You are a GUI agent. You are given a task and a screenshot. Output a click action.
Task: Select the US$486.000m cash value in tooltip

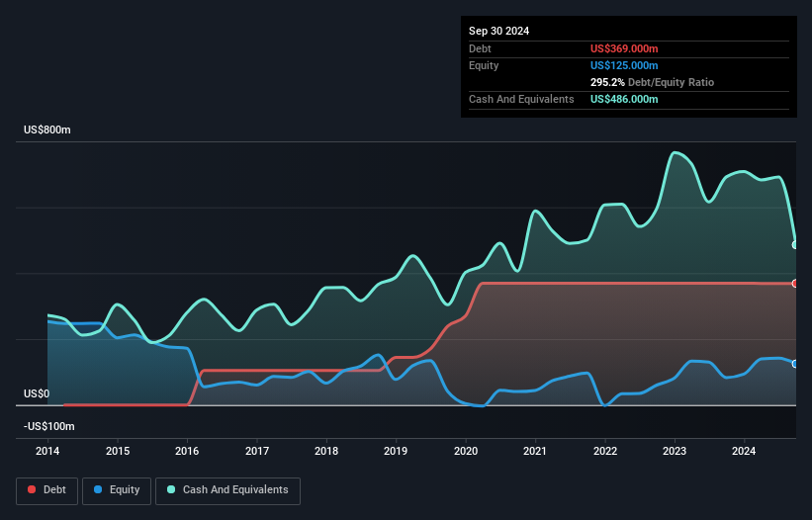(624, 99)
